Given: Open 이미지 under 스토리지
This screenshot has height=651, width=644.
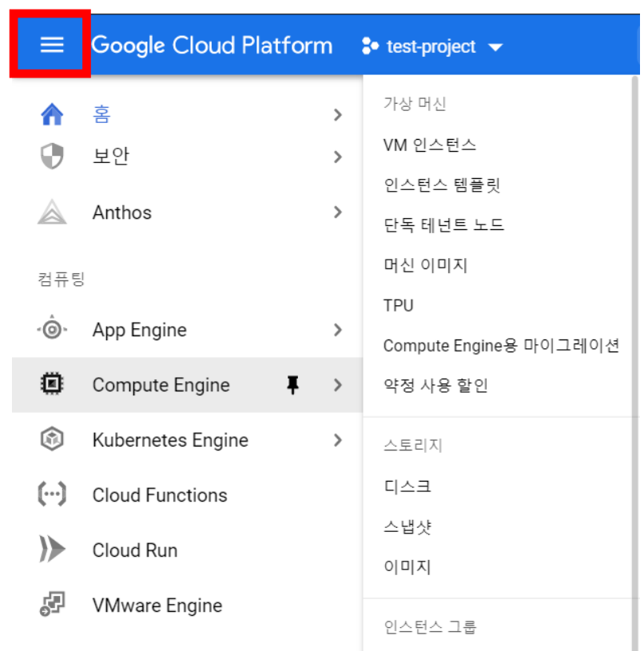Looking at the screenshot, I should pyautogui.click(x=407, y=566).
